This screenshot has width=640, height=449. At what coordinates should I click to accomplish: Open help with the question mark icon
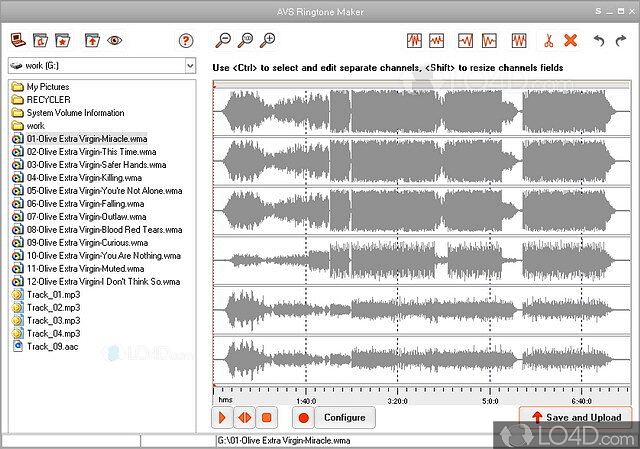point(185,41)
